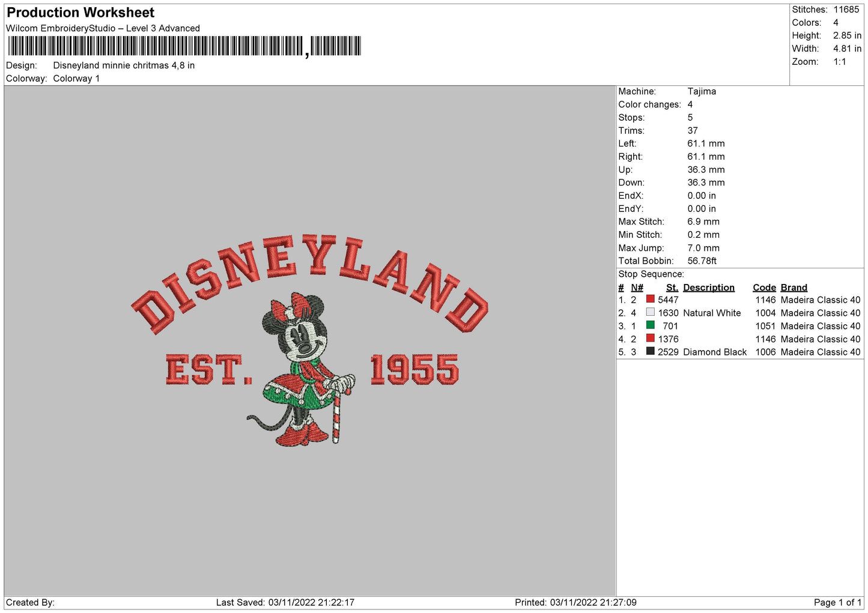Screen dimensions: 868x613
Task: Click the 'Colorway 1' value
Action: pos(76,79)
